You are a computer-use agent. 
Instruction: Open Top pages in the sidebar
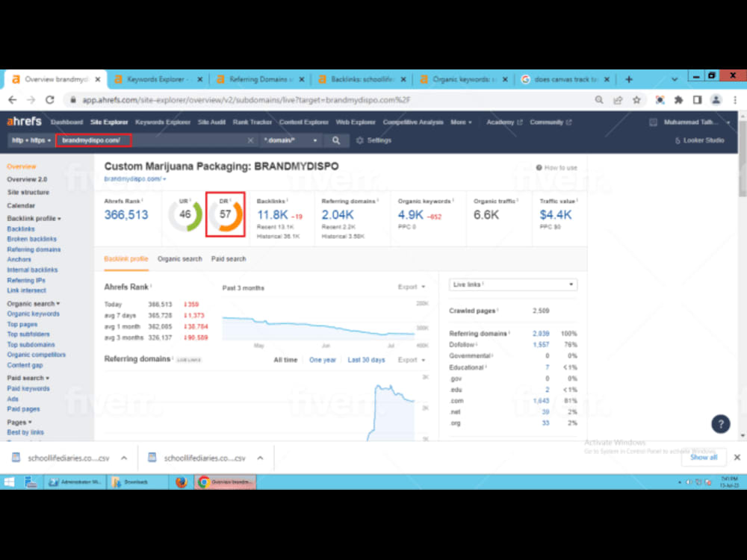coord(22,324)
